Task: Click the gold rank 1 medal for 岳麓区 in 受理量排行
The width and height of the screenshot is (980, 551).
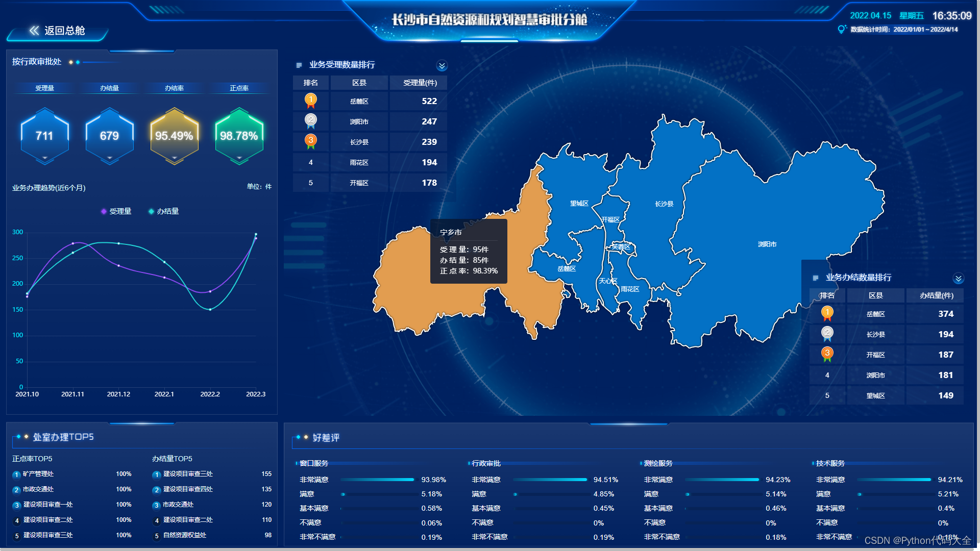Action: point(310,101)
